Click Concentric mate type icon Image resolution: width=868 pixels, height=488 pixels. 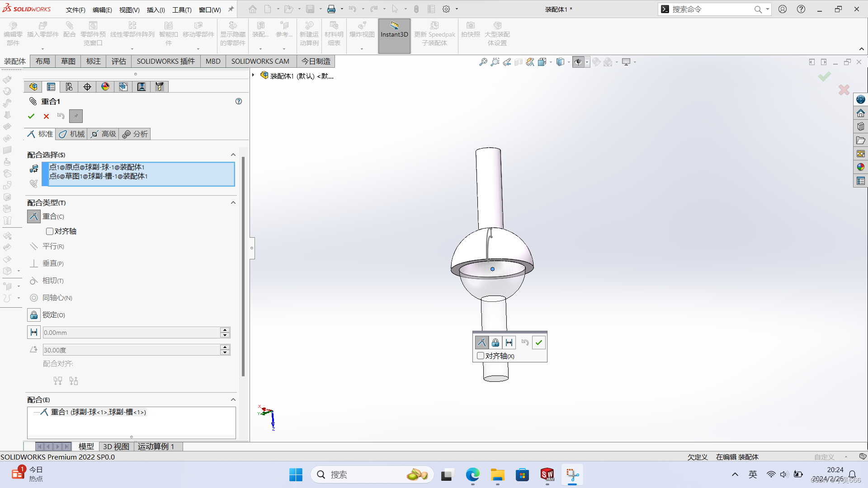pyautogui.click(x=34, y=298)
